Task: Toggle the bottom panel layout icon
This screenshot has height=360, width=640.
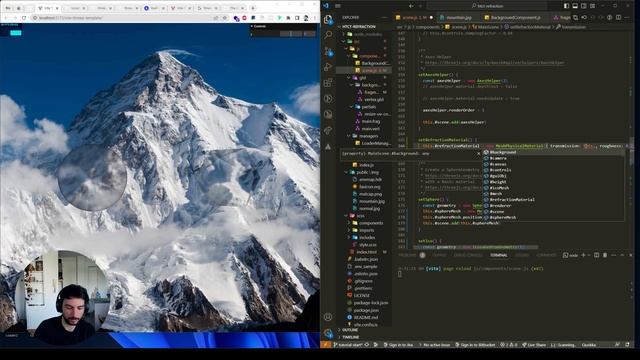Action: tap(575, 6)
